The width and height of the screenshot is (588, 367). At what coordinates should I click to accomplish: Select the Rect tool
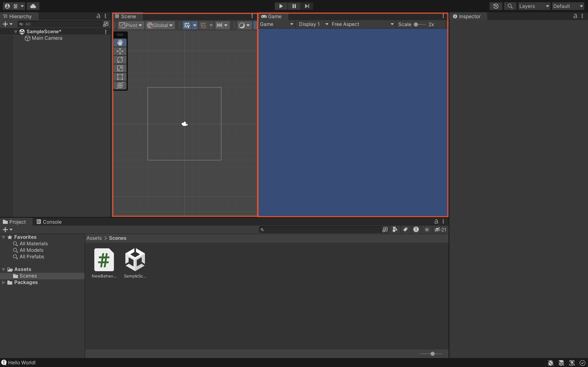click(x=120, y=77)
